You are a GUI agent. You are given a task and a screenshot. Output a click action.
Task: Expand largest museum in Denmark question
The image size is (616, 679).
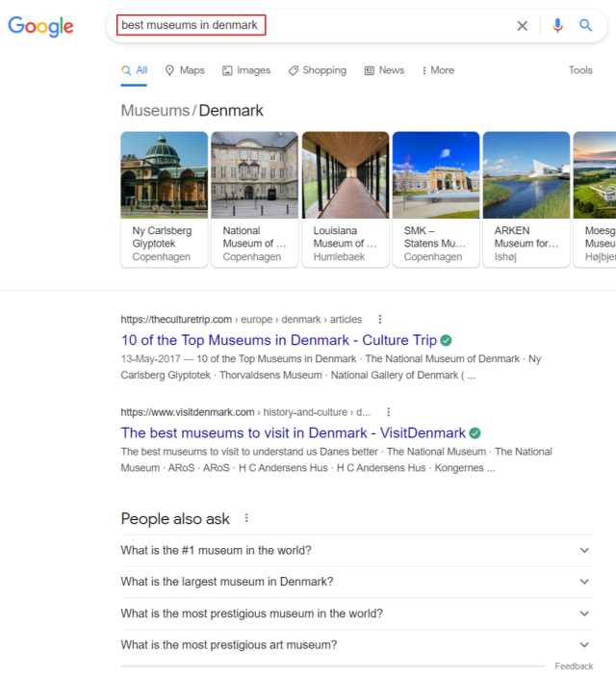[583, 582]
